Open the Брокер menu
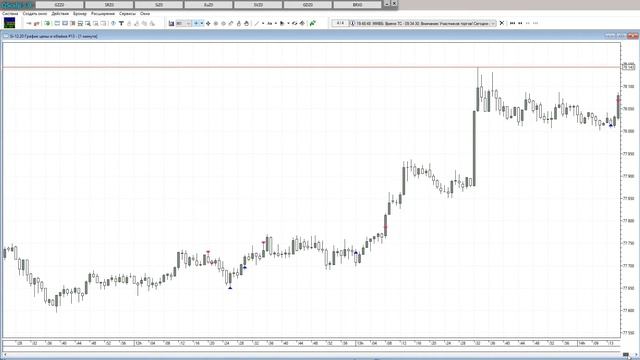Screen dimensions: 640x360 pyautogui.click(x=80, y=13)
